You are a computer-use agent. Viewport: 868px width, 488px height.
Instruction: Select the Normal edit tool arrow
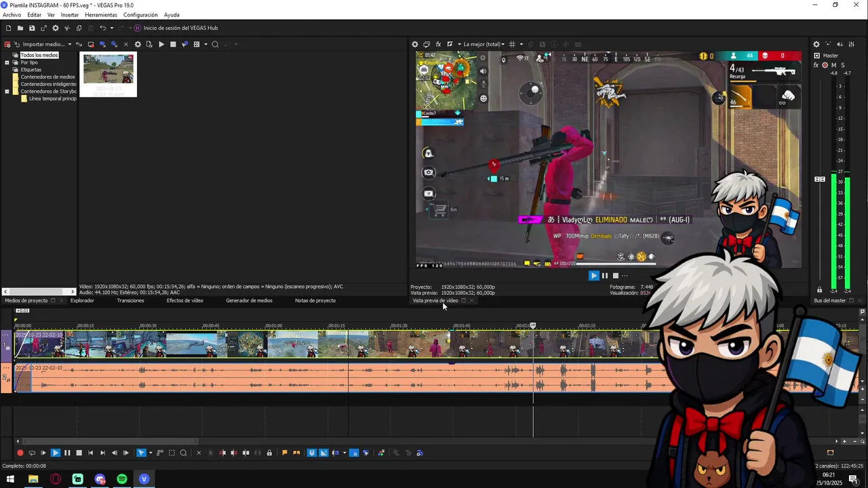tap(141, 453)
